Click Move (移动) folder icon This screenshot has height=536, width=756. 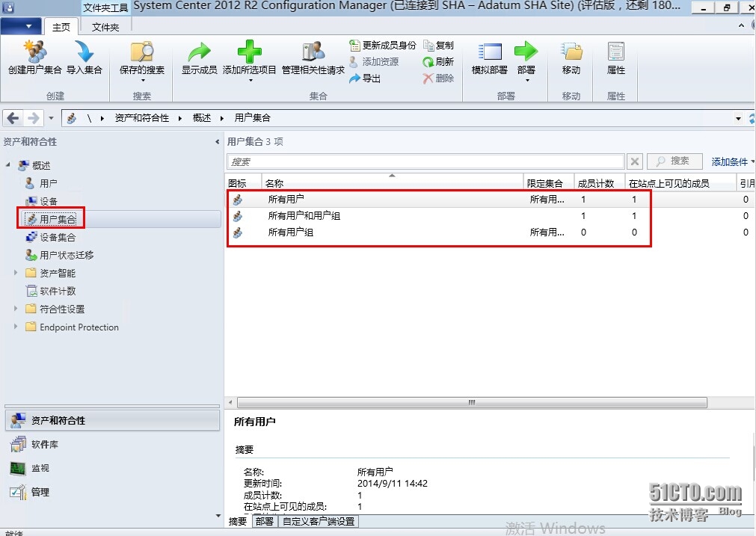coord(571,52)
